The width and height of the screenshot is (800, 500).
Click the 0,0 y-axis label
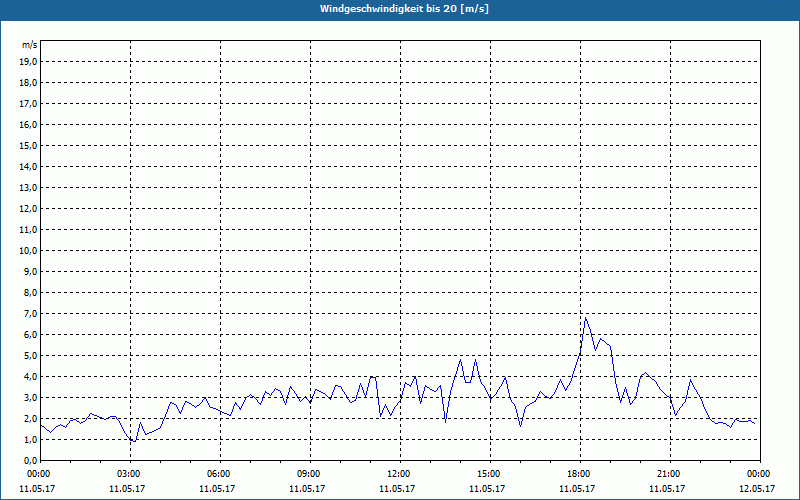[x=30, y=460]
